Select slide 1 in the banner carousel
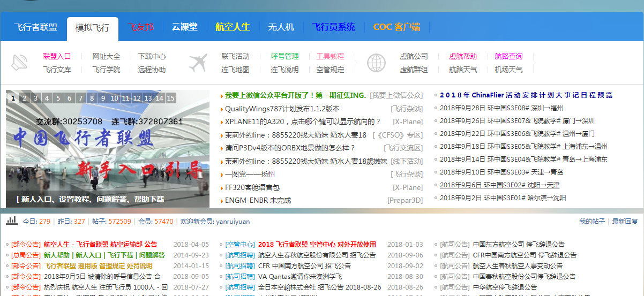 click(x=12, y=98)
